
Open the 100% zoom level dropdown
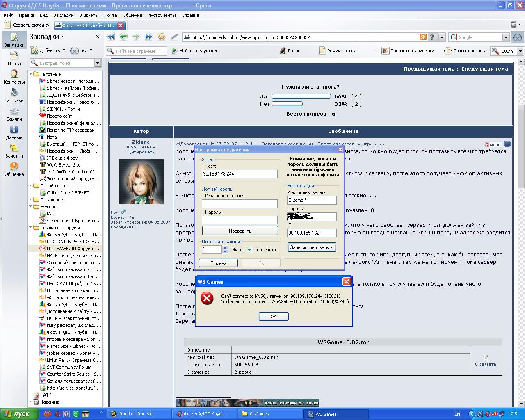point(520,51)
